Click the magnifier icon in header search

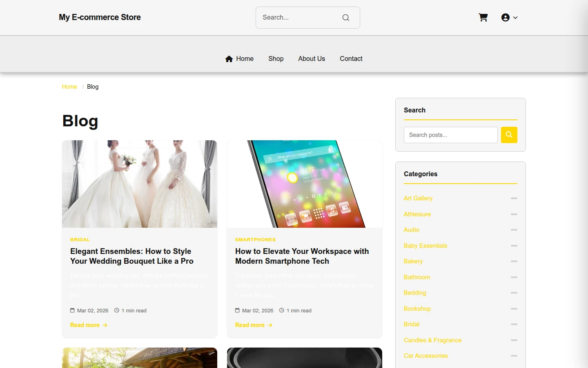[346, 18]
